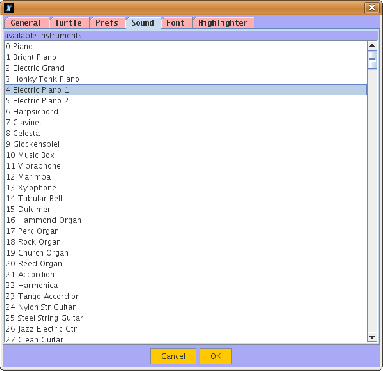The image size is (383, 371).
Task: Select the 0 Piano instrument
Action: pos(186,46)
